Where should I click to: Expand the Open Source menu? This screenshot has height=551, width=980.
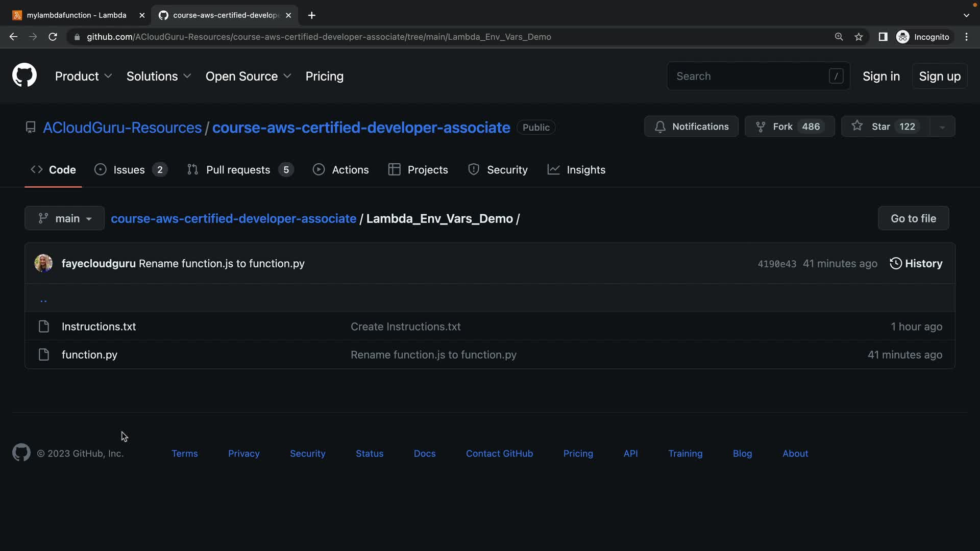click(248, 76)
